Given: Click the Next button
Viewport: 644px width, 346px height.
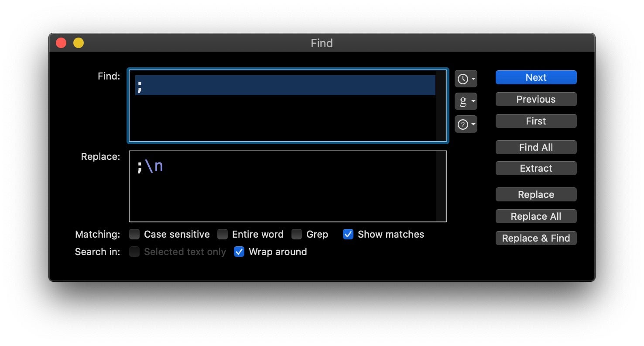Looking at the screenshot, I should click(536, 77).
